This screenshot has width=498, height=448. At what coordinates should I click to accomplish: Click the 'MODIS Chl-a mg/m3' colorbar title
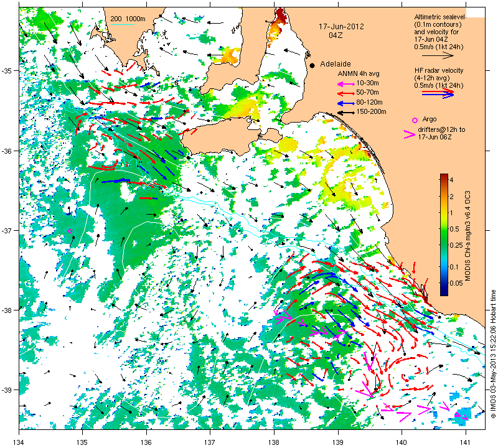[467, 236]
